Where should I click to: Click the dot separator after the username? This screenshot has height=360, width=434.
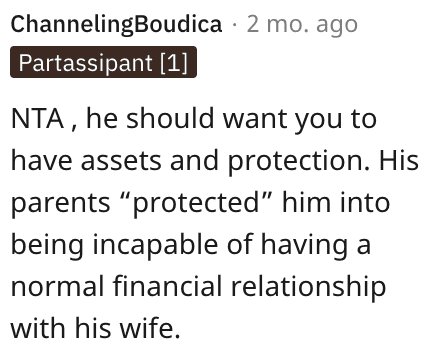pyautogui.click(x=234, y=25)
